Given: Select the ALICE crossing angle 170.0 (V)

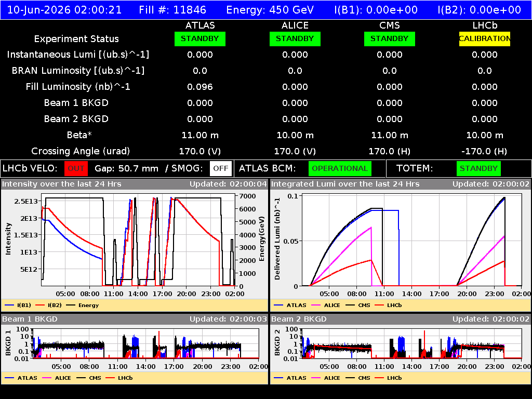Looking at the screenshot, I should [295, 151].
